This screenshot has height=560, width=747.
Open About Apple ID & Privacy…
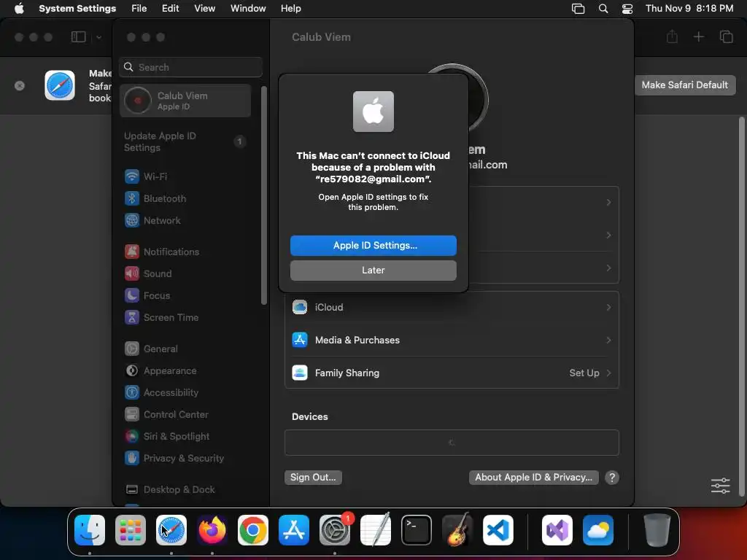(533, 478)
